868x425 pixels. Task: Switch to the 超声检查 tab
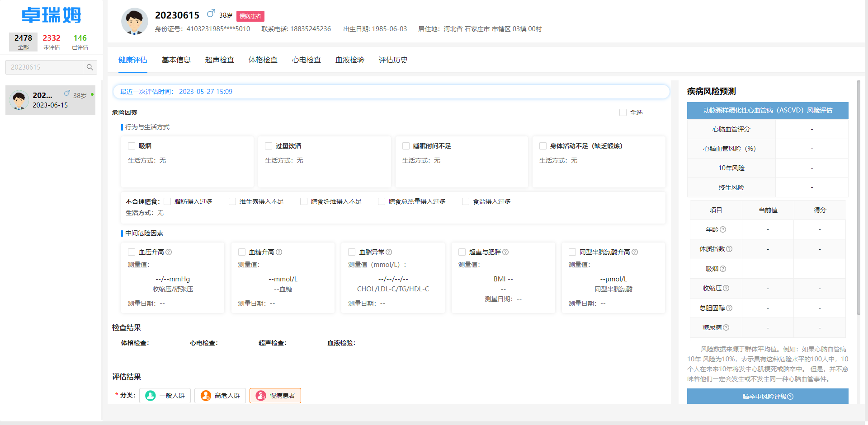coord(220,60)
